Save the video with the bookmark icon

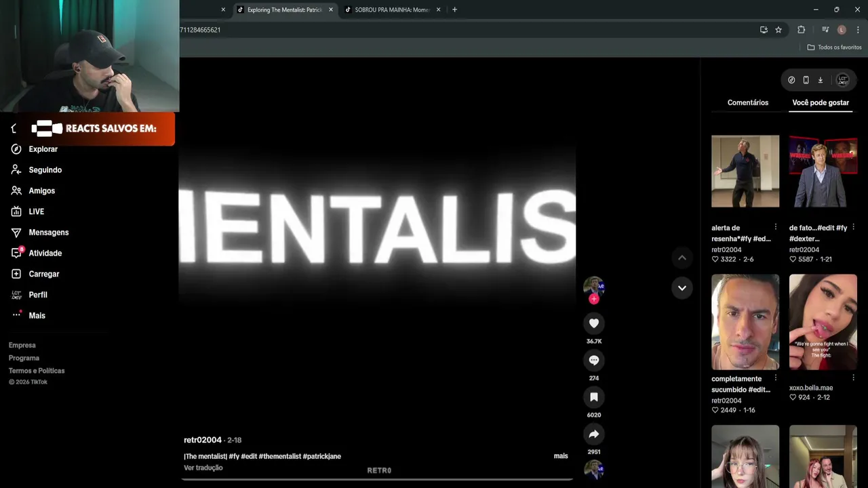593,397
